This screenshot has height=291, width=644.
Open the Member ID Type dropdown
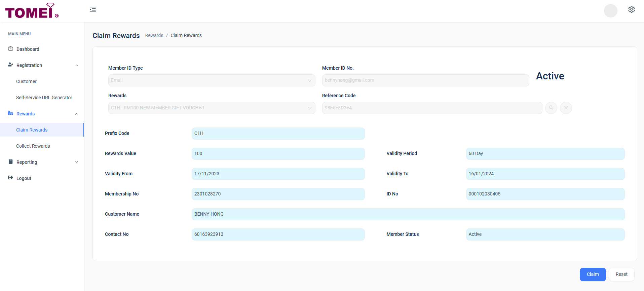click(x=212, y=80)
